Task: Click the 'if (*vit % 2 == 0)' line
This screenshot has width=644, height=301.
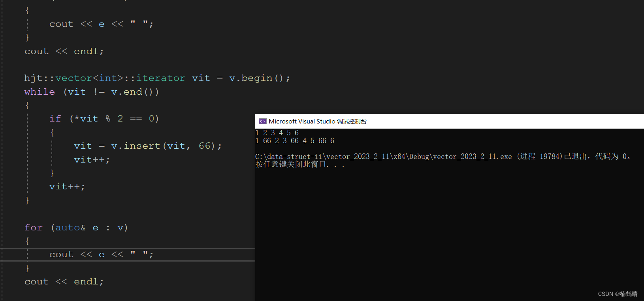Action: click(x=104, y=119)
